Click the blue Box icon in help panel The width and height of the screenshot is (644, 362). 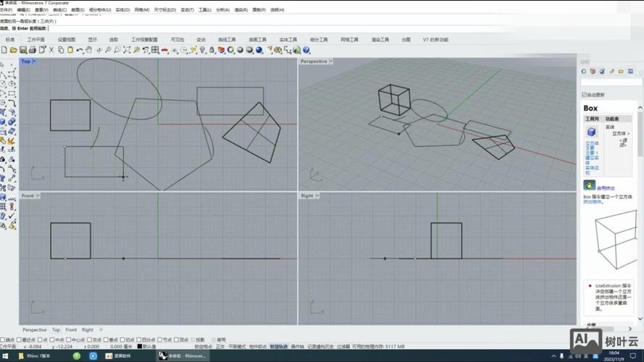(591, 132)
